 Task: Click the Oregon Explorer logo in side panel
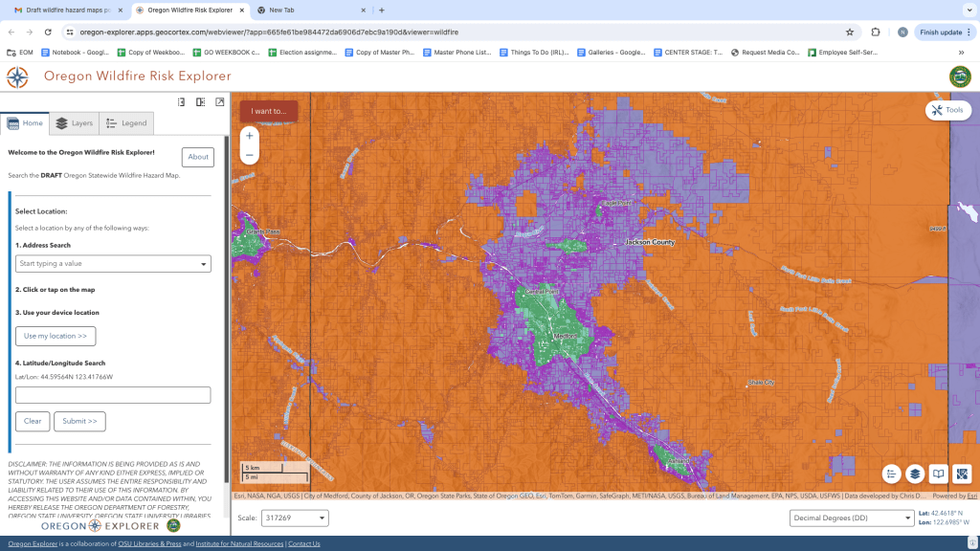pyautogui.click(x=111, y=526)
